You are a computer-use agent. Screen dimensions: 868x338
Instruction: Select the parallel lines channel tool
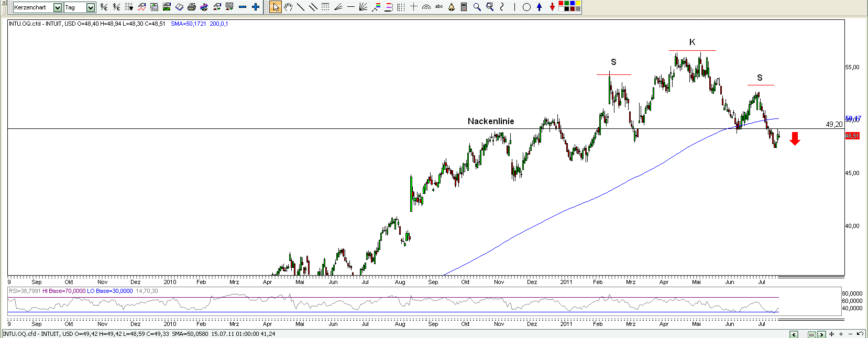(x=313, y=7)
